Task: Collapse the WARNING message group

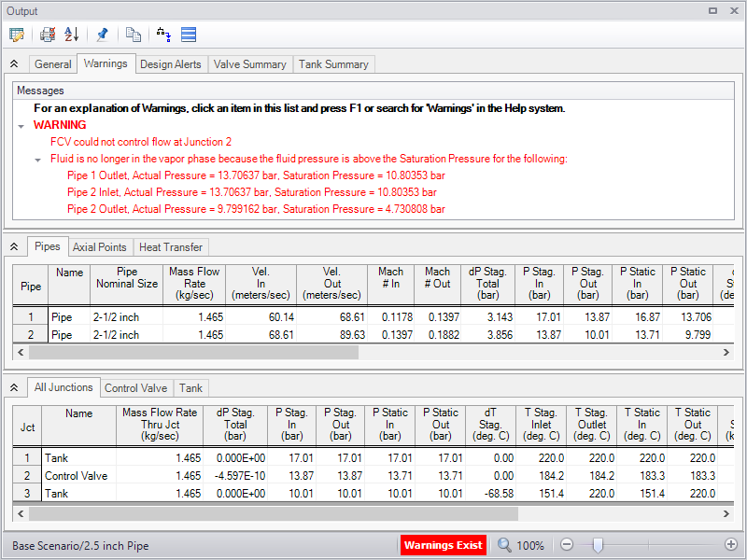Action: click(x=21, y=125)
